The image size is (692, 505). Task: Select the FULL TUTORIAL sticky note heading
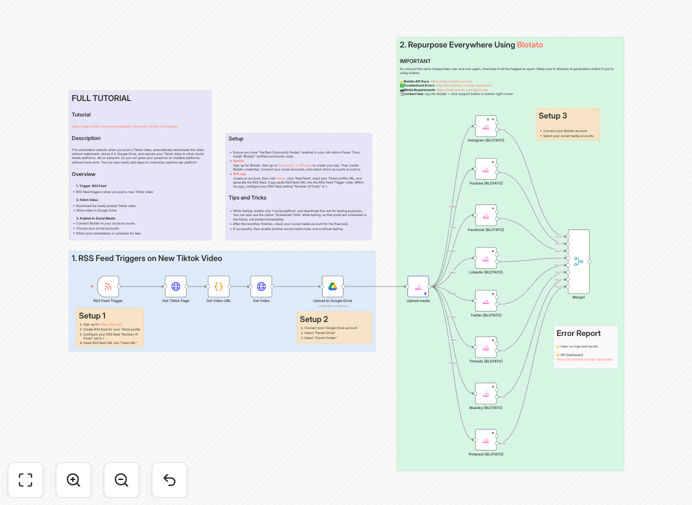pos(101,98)
